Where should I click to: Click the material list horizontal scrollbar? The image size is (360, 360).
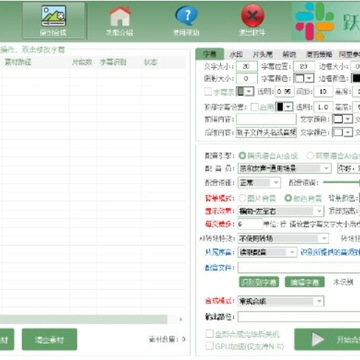[83, 319]
